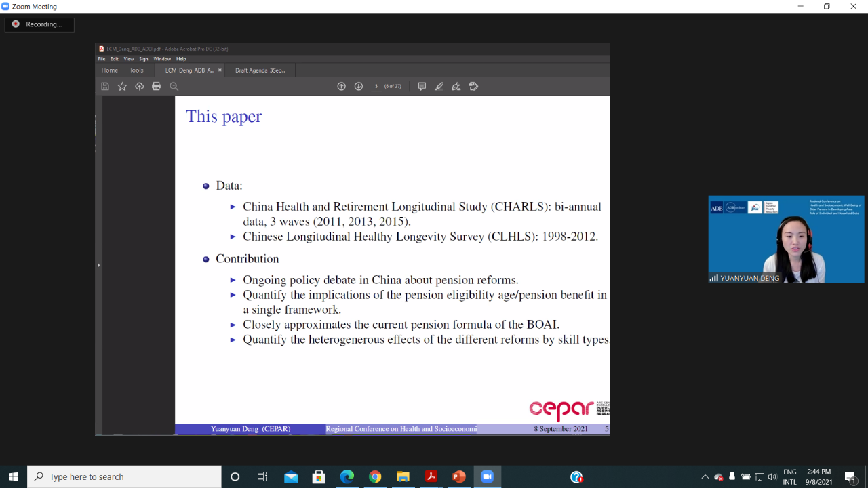
Task: Select the LCM_Deng_ADB_A... document tab
Action: coord(189,70)
